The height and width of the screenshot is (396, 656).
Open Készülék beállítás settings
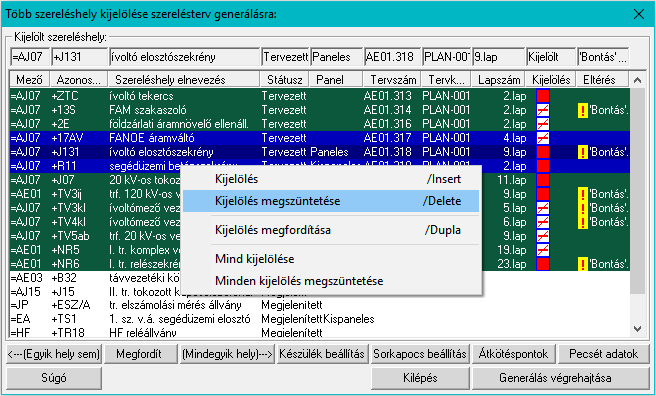pos(322,354)
